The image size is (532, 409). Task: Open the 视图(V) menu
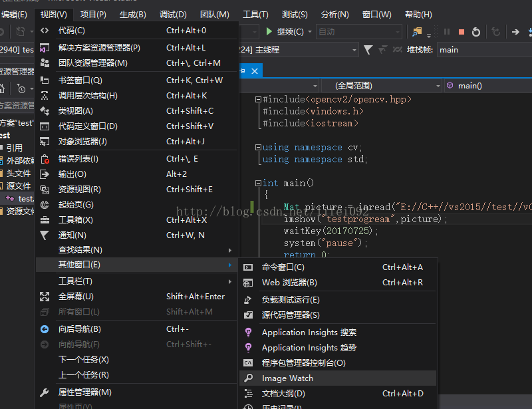coord(54,15)
